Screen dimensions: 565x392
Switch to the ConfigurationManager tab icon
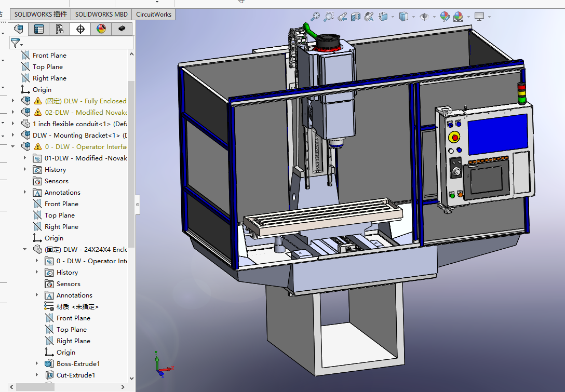[x=59, y=29]
